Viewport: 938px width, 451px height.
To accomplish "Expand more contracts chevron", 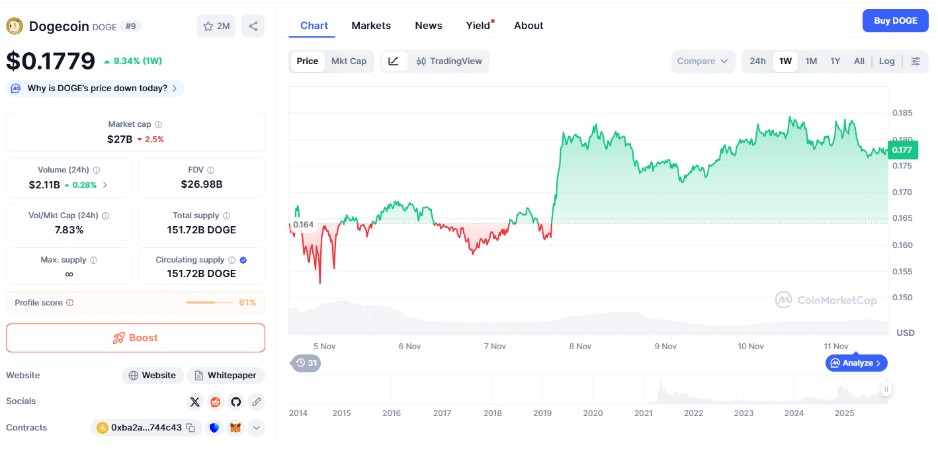I will (256, 428).
